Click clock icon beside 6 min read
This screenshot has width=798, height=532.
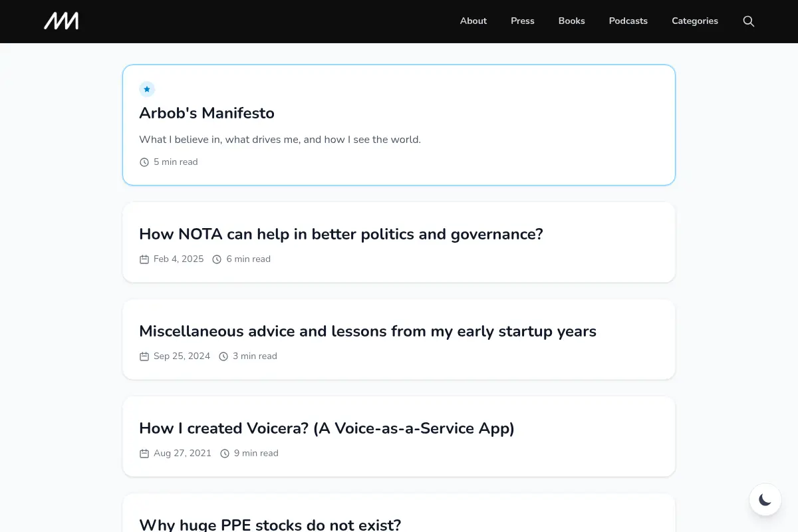217,259
